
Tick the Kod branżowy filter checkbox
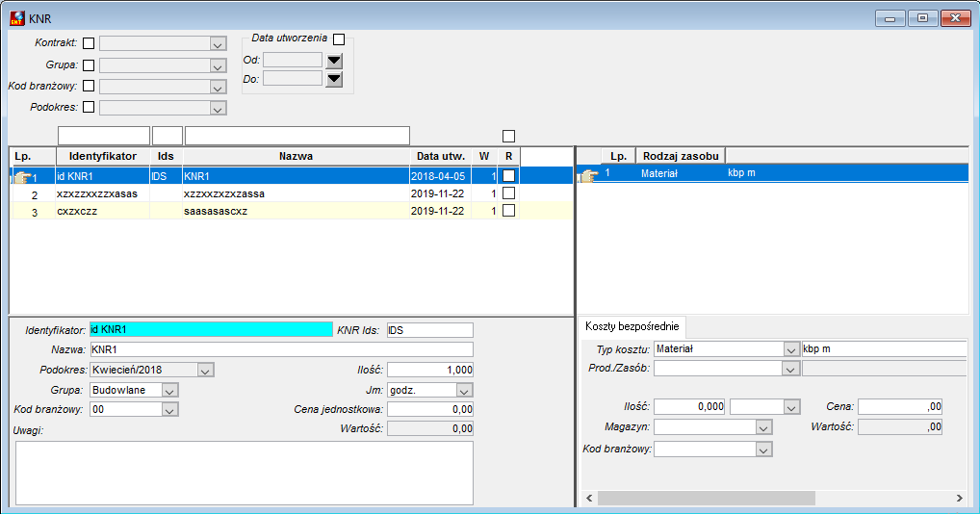89,86
